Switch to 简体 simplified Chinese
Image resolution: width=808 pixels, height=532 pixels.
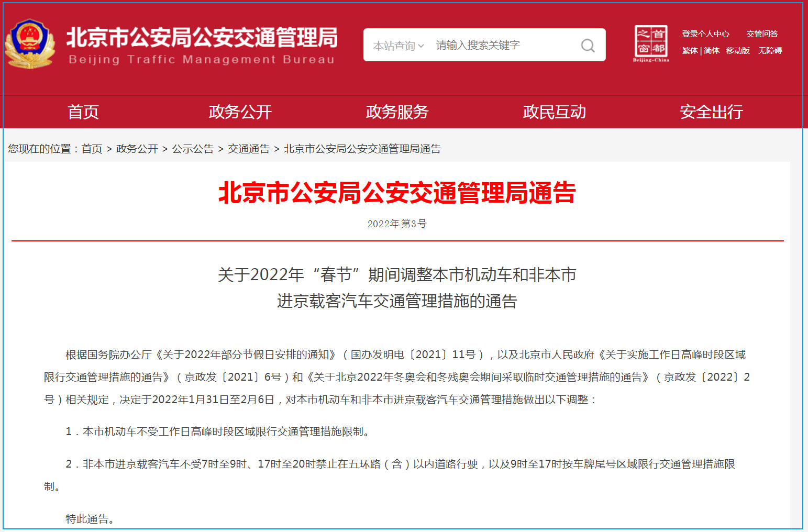[x=712, y=51]
